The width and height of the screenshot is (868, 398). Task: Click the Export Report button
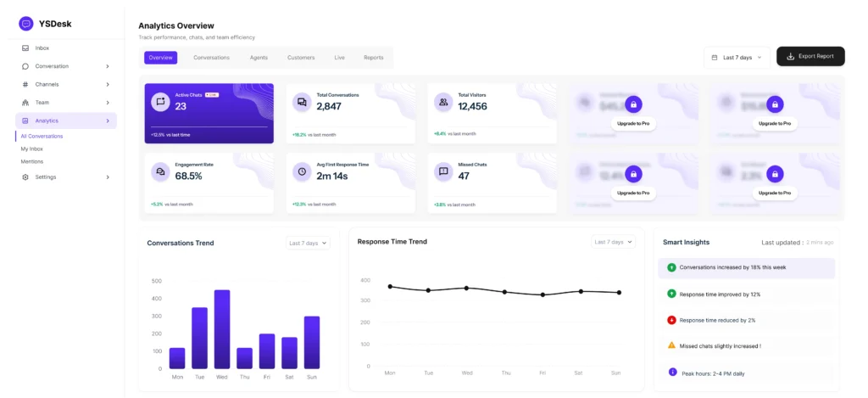[x=810, y=57]
